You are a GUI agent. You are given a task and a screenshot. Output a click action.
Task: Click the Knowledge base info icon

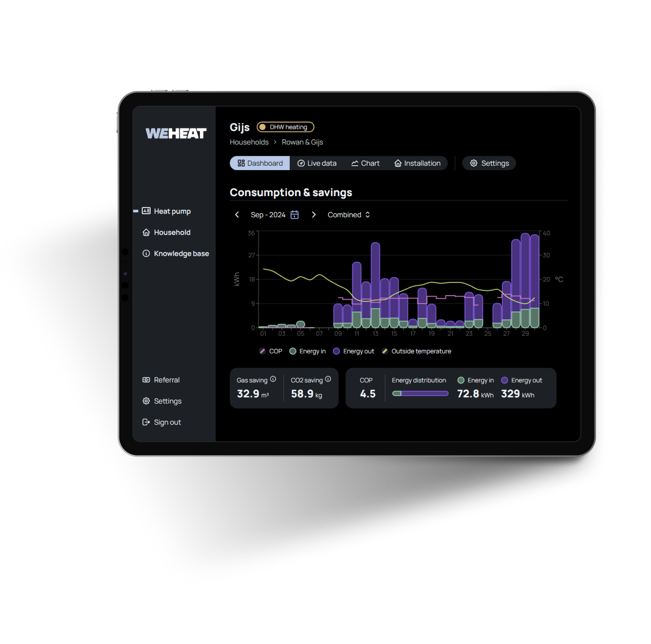click(x=146, y=253)
